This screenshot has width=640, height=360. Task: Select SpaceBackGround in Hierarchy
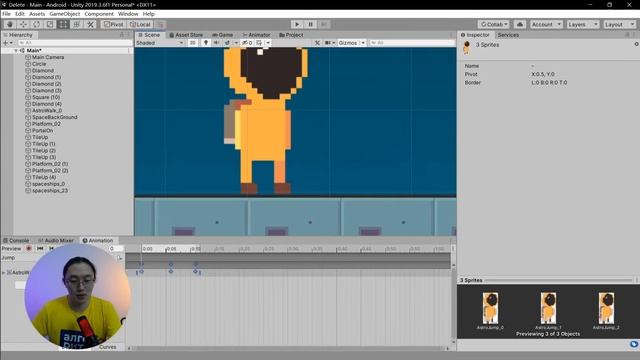tap(54, 117)
